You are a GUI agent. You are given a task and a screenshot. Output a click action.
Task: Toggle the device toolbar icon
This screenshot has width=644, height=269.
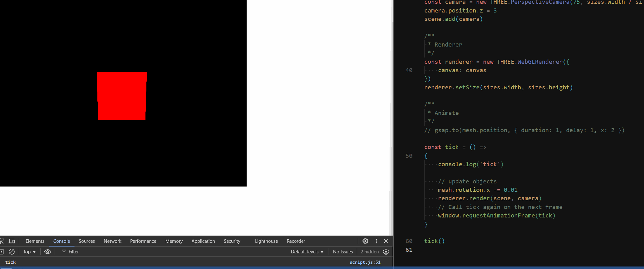(12, 241)
